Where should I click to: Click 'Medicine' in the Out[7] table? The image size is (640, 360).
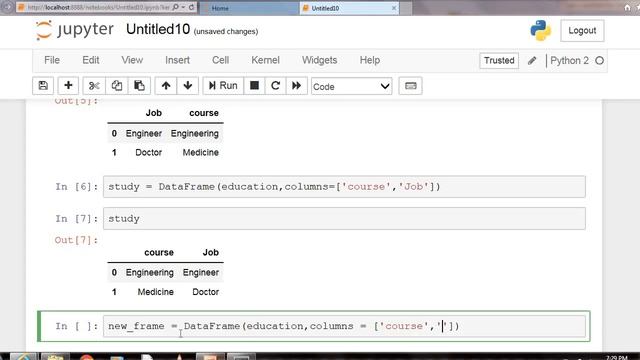[156, 292]
